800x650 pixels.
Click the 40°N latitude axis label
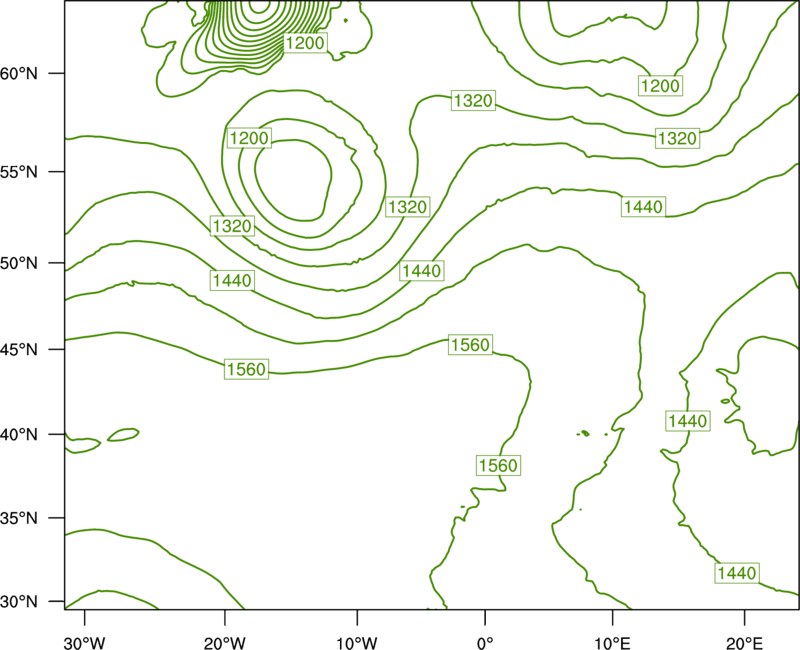point(19,434)
